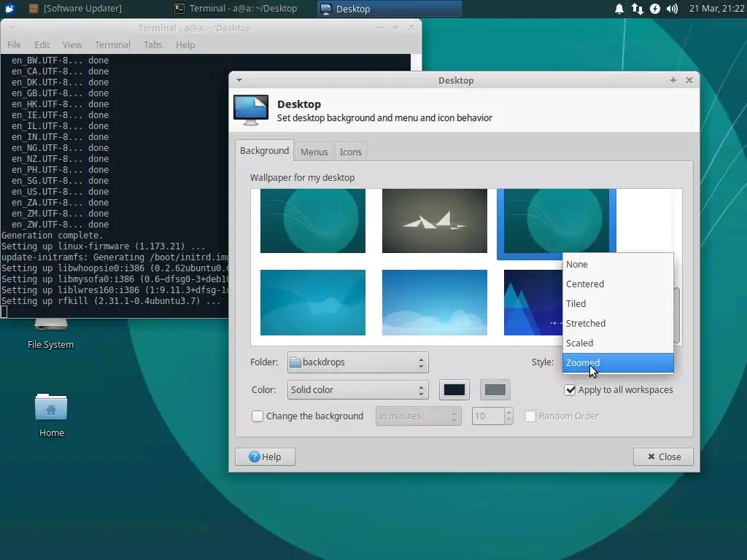The height and width of the screenshot is (560, 747).
Task: Choose None in the Style dropdown list
Action: (618, 264)
